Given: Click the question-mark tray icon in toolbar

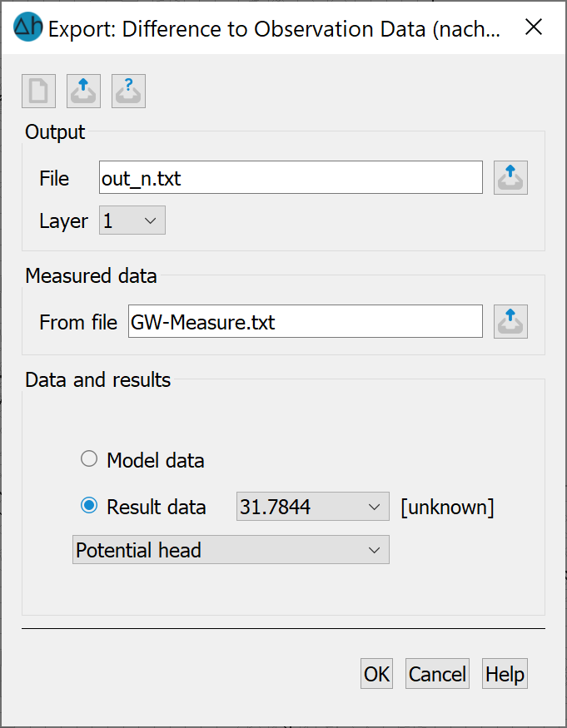Looking at the screenshot, I should [x=129, y=91].
